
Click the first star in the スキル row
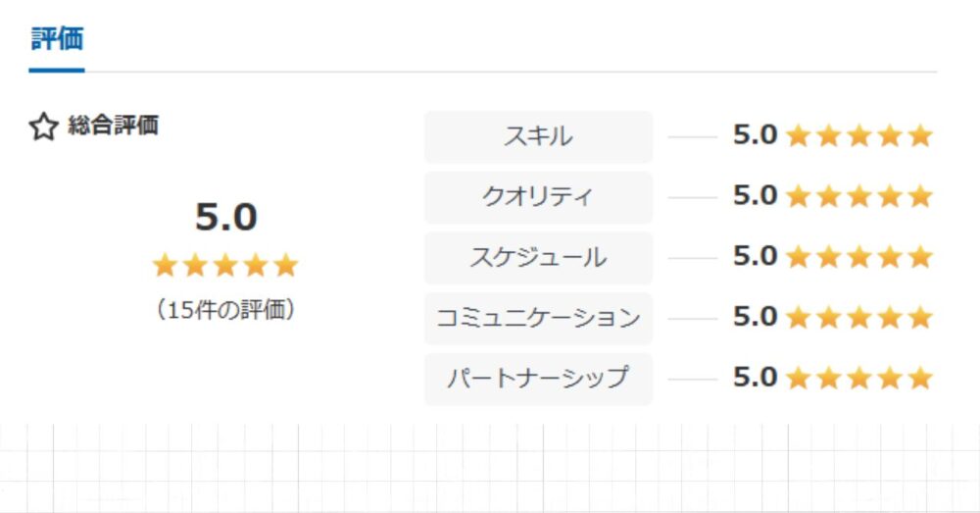coord(798,135)
